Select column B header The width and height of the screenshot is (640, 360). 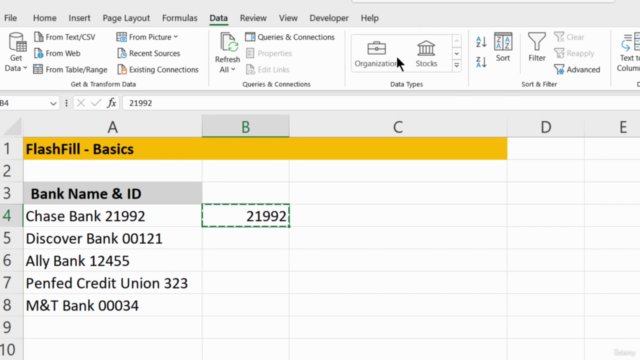246,127
